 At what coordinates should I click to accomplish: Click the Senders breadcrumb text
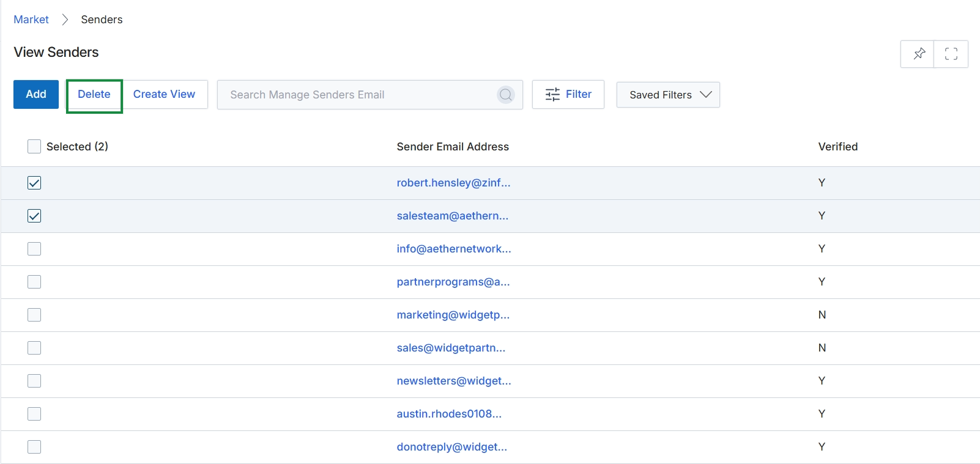pyautogui.click(x=102, y=20)
